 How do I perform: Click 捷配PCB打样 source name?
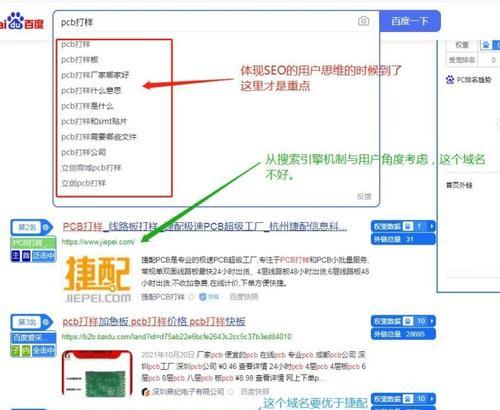(163, 297)
